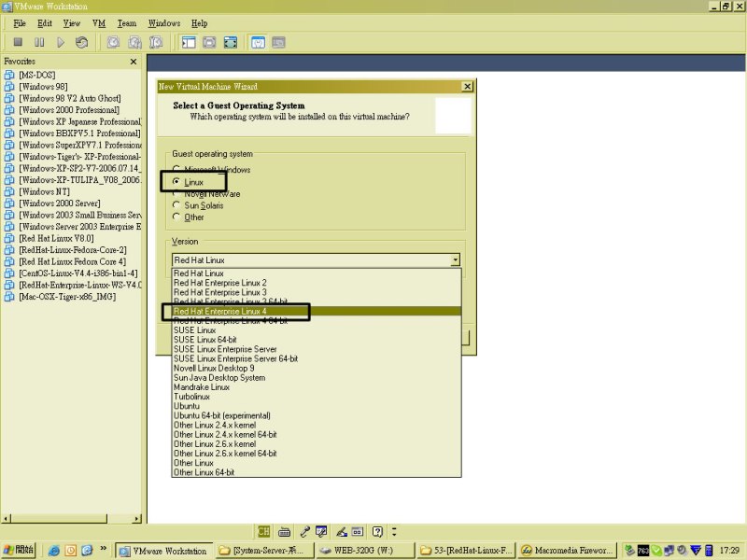Choose Other Linux 2.6.x kernel

point(317,444)
